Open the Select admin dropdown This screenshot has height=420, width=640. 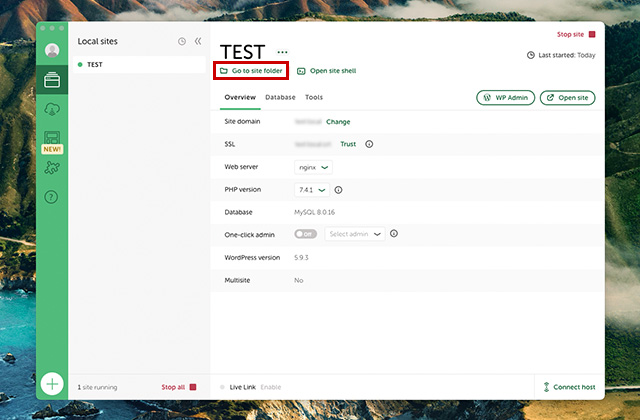(355, 234)
